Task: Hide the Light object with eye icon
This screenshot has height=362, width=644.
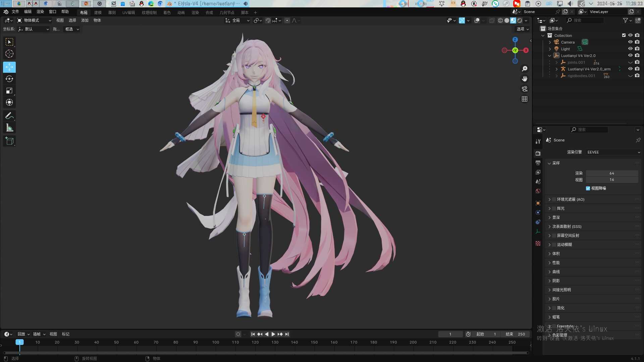Action: (x=630, y=49)
